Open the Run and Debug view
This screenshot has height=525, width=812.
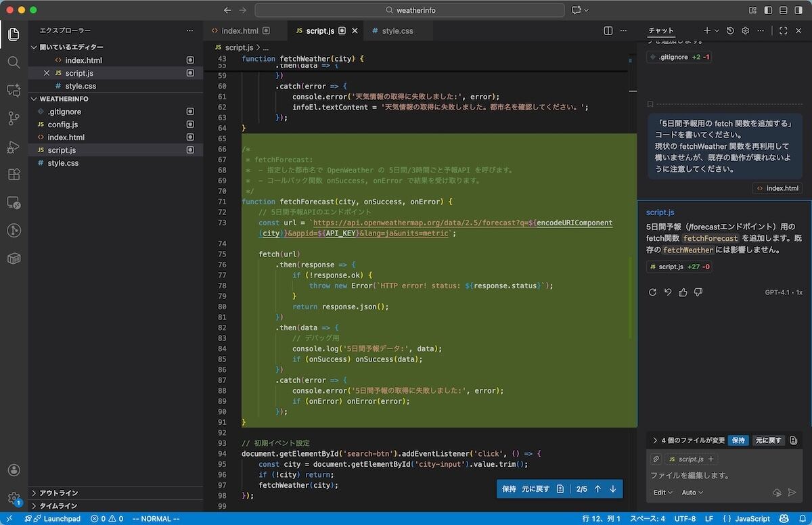coord(14,146)
